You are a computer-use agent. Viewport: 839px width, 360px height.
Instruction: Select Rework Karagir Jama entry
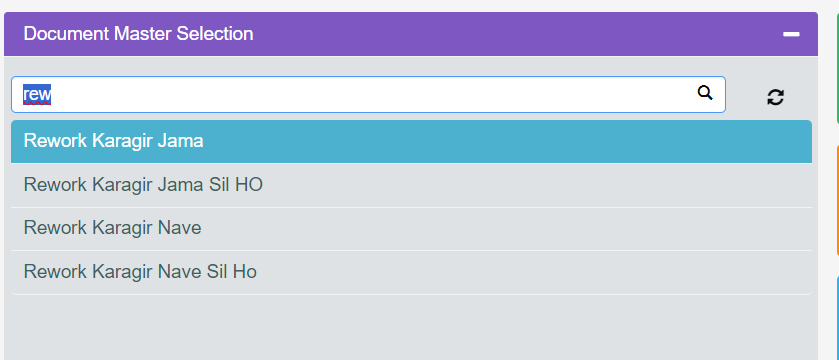411,142
